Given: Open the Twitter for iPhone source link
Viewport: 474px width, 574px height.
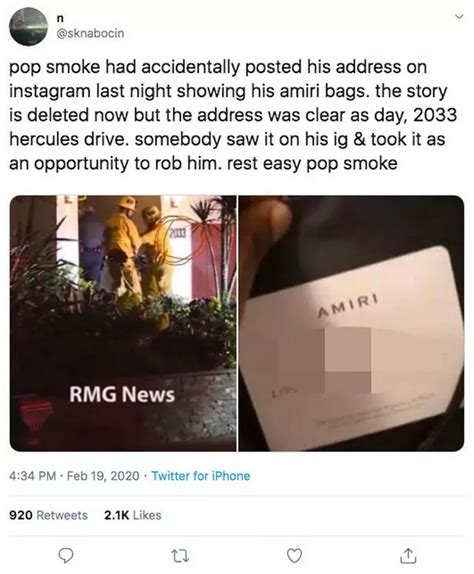Looking at the screenshot, I should point(201,476).
